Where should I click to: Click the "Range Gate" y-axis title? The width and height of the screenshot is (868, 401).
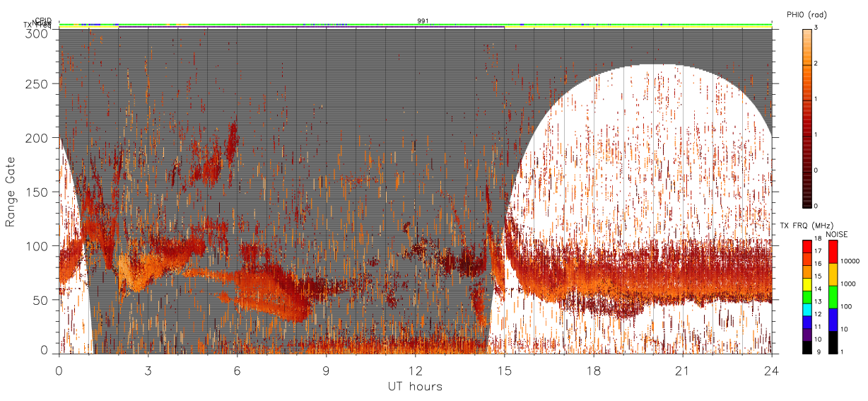11,192
